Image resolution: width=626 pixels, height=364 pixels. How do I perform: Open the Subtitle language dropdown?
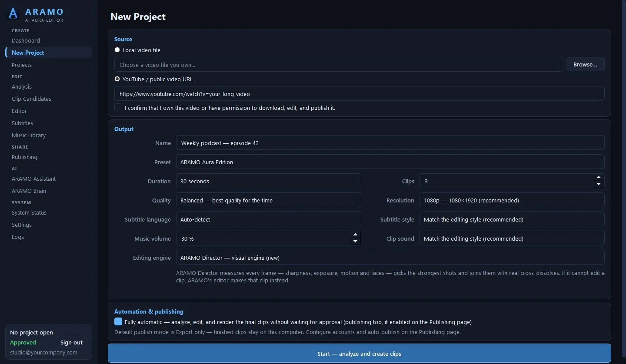coord(268,219)
